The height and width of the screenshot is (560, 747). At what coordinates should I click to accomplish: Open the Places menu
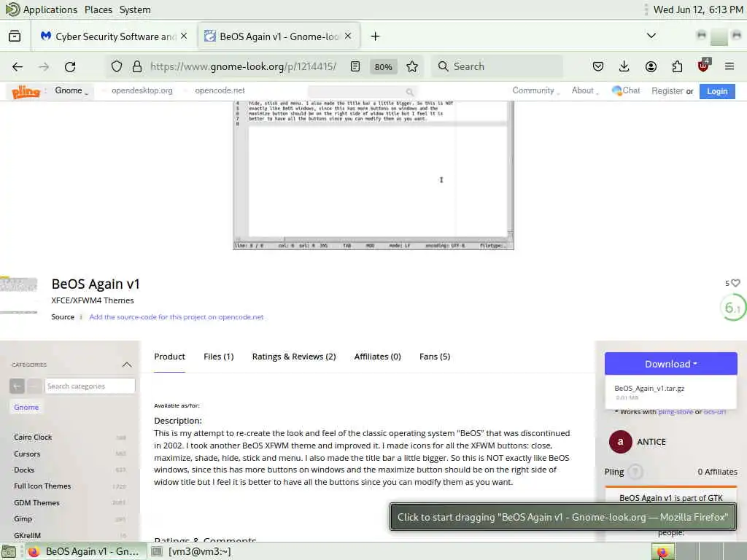[x=98, y=9]
